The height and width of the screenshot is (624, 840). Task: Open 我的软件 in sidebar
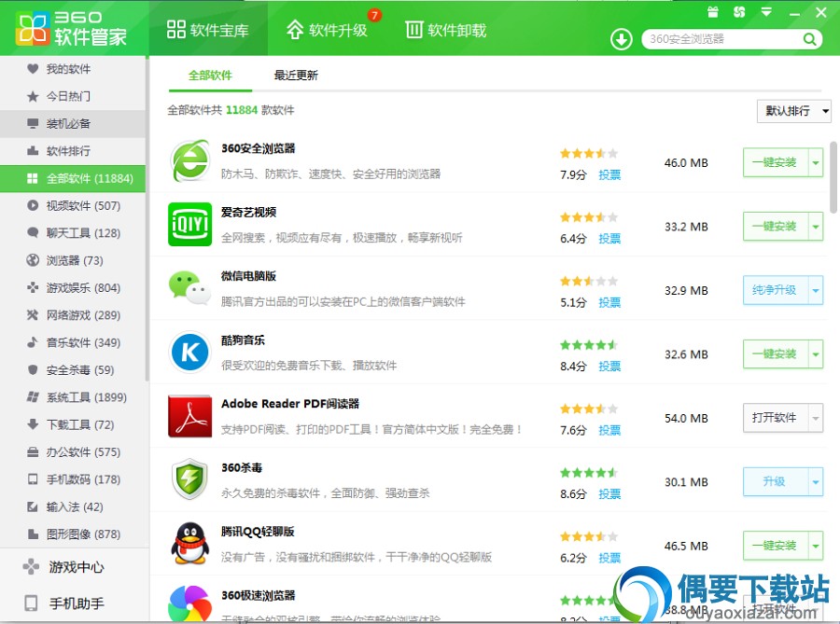tap(73, 68)
